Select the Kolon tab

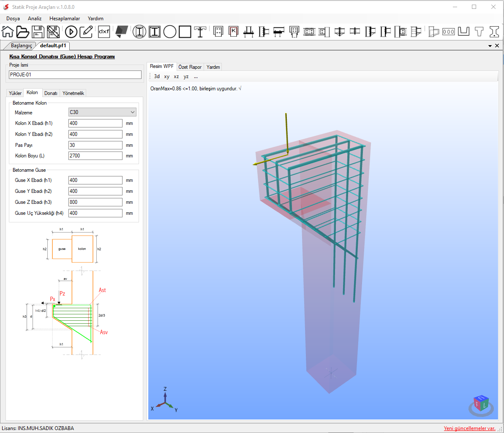tap(32, 92)
